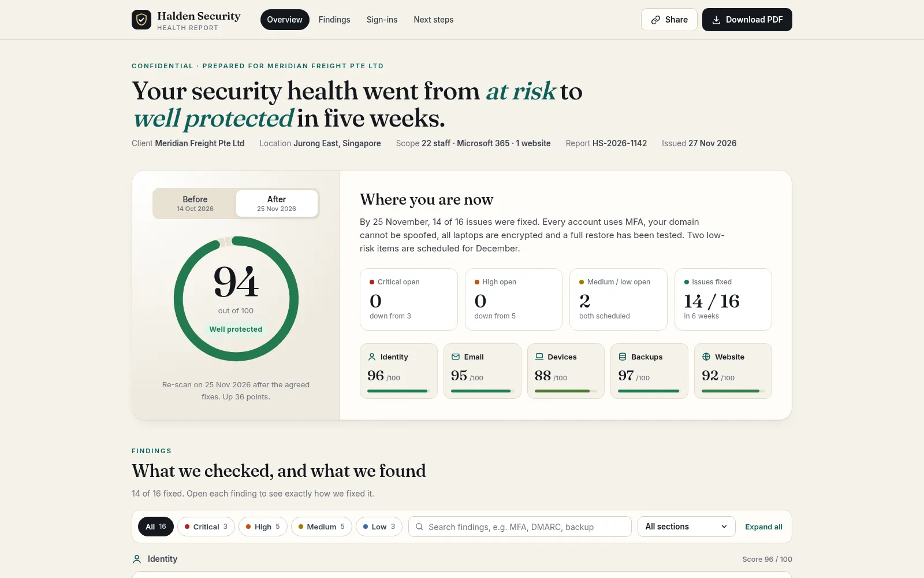Open the Devices 88/100 score card
This screenshot has width=924, height=578.
(566, 371)
